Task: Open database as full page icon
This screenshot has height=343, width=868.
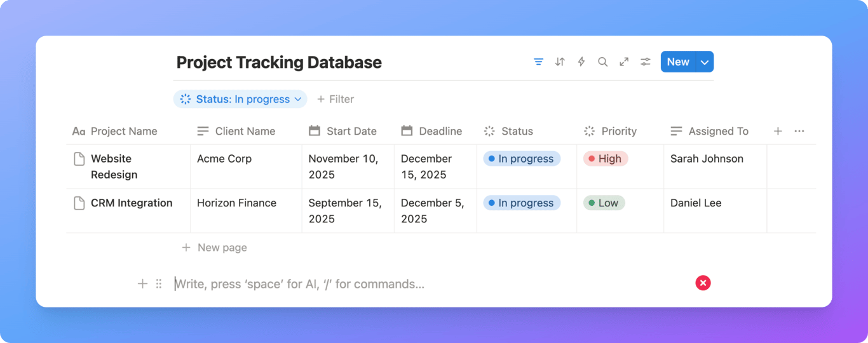Action: (624, 62)
